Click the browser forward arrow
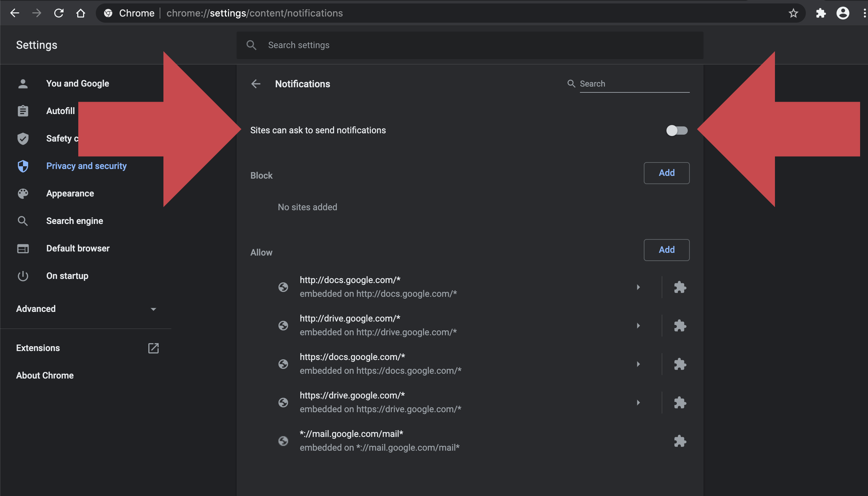 [x=36, y=13]
